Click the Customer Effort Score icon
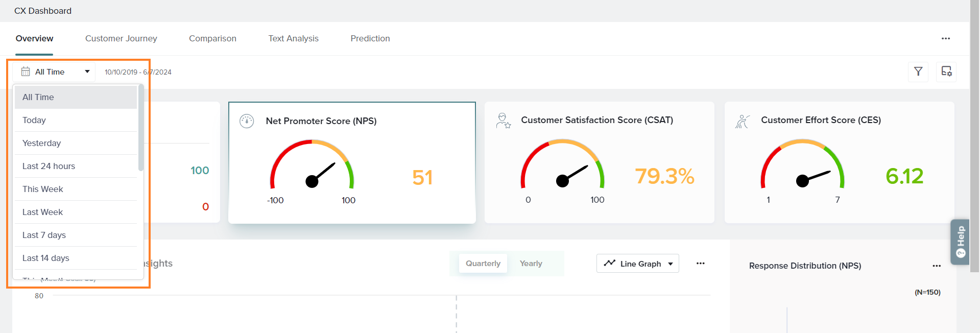 pyautogui.click(x=742, y=121)
